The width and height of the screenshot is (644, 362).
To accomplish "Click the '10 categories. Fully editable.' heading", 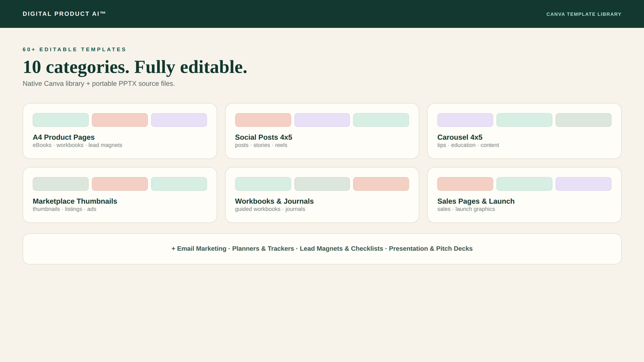I will click(135, 67).
